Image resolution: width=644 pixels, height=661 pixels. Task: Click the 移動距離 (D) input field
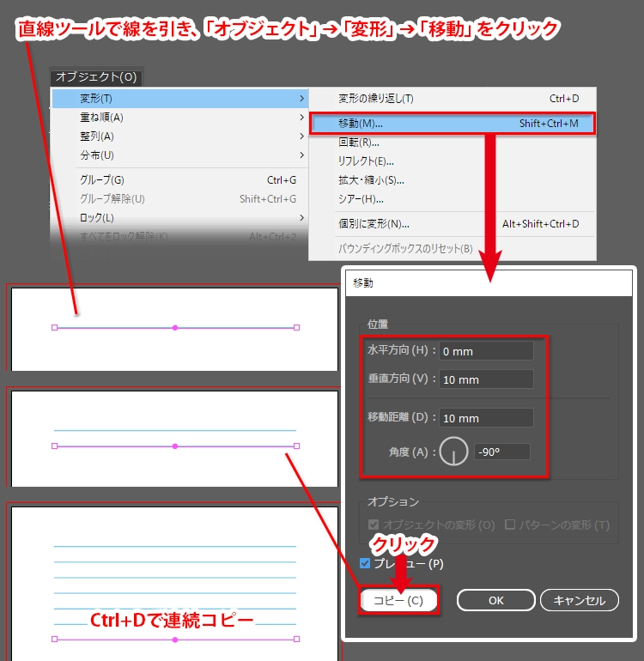pyautogui.click(x=486, y=418)
